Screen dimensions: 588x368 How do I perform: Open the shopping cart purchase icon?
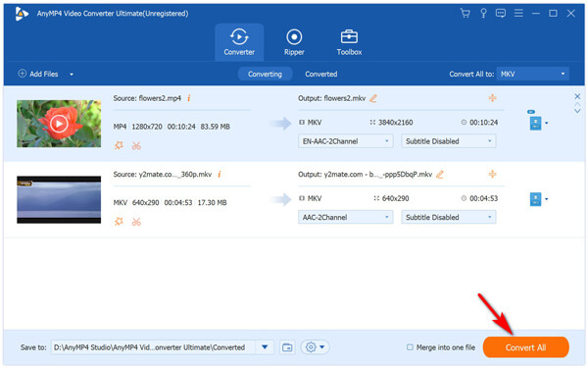point(465,14)
